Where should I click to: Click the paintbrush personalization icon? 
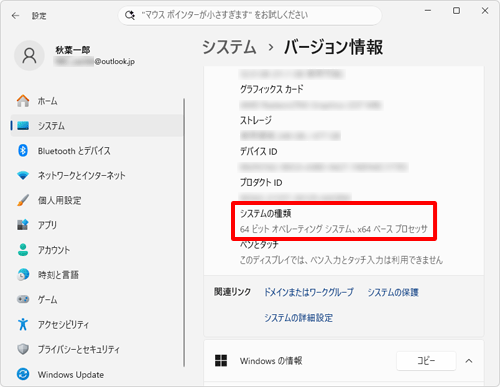tap(23, 200)
